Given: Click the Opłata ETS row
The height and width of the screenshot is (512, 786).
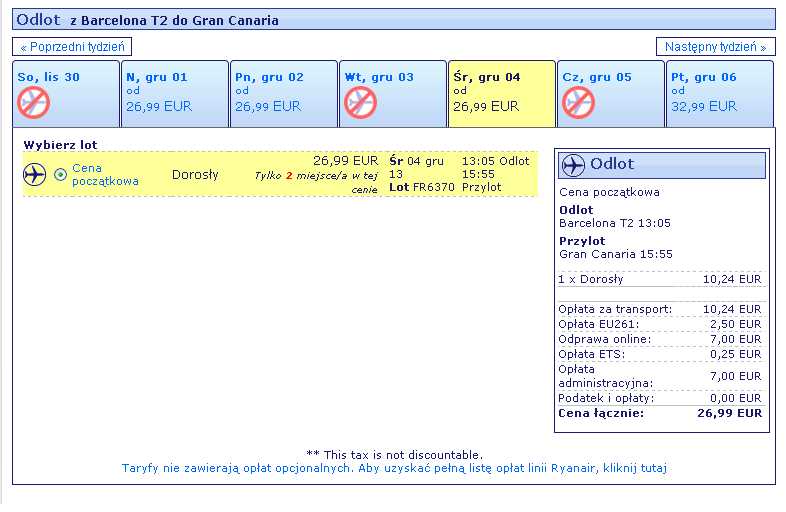Looking at the screenshot, I should point(660,355).
